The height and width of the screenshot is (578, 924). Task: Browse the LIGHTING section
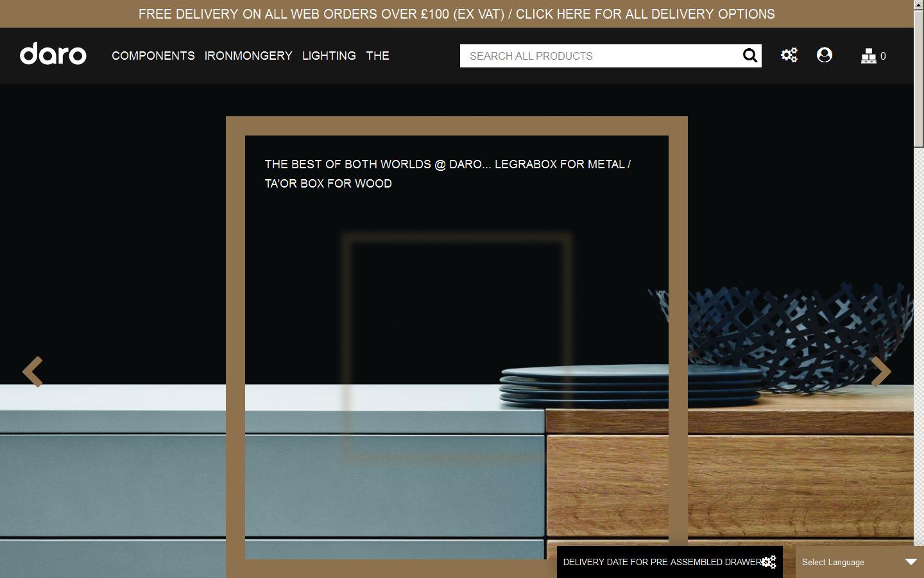(x=329, y=56)
